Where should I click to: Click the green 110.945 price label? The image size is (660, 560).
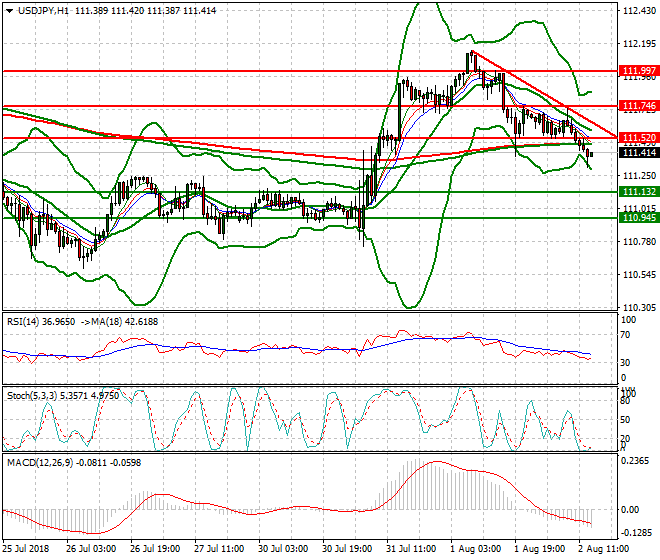(639, 218)
